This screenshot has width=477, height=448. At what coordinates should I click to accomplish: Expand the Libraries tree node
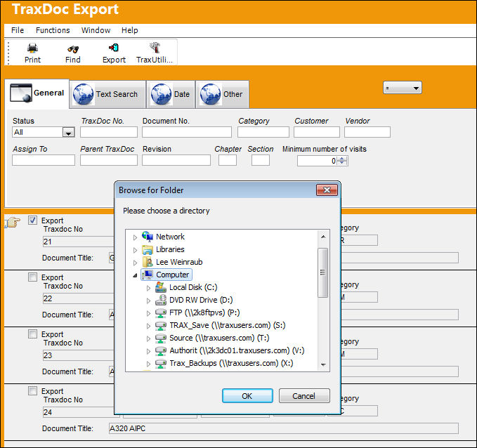tap(135, 250)
